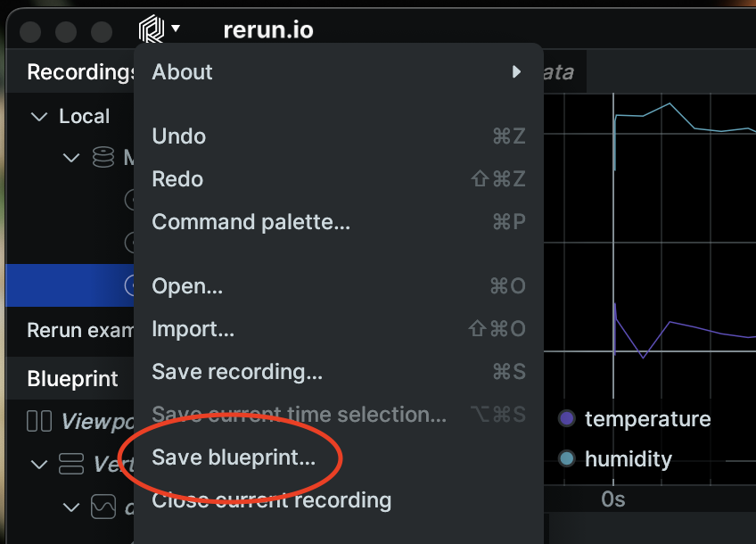Toggle the humidity series in the legend
Viewport: 756px width, 544px height.
tap(616, 459)
